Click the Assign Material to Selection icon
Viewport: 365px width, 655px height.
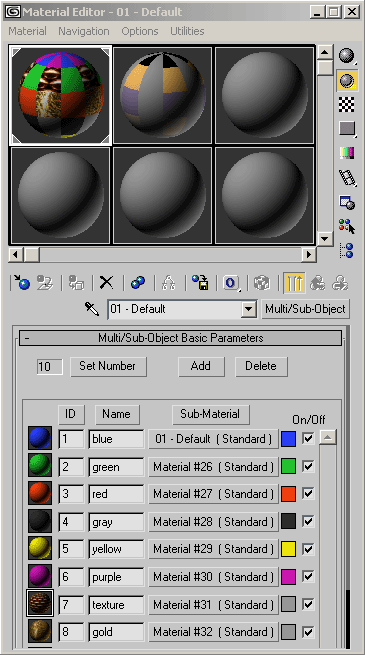[77, 283]
